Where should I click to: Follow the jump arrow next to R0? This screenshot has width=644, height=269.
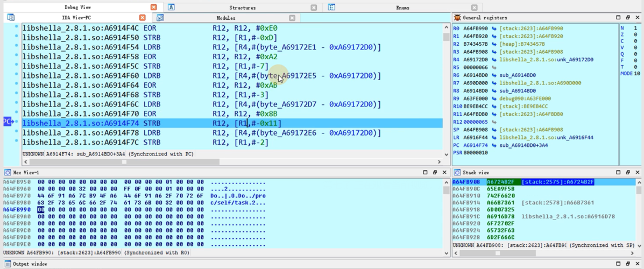tap(494, 28)
